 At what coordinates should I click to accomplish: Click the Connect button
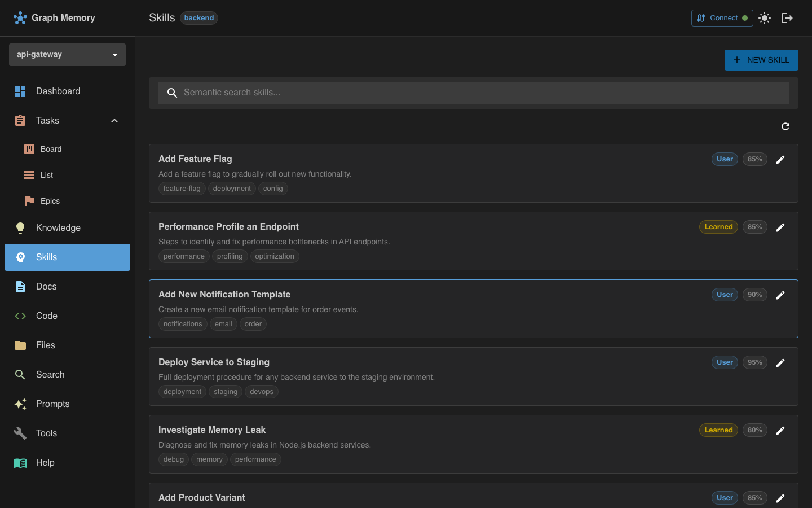click(722, 18)
